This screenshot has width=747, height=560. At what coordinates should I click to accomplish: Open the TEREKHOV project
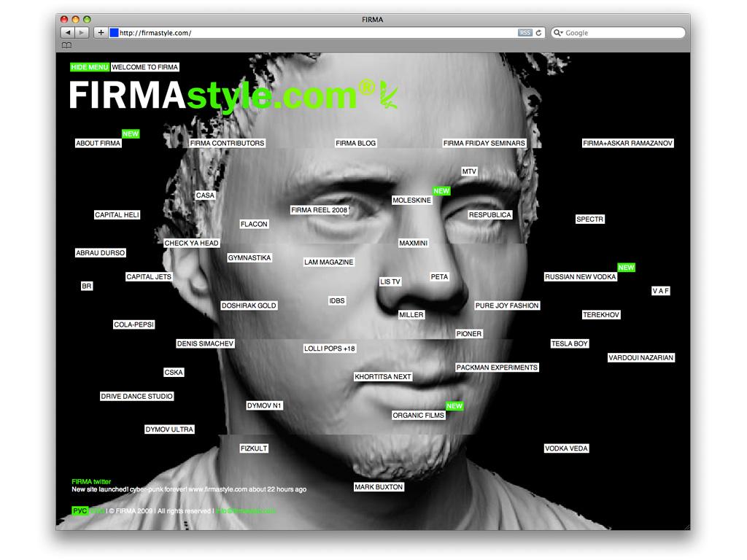pos(601,315)
